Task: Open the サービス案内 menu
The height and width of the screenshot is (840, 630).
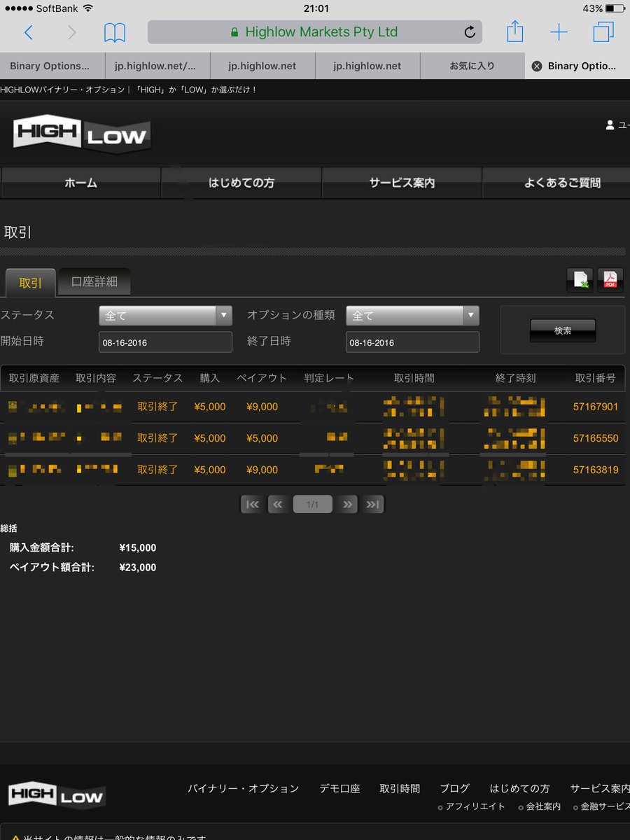Action: pyautogui.click(x=402, y=183)
